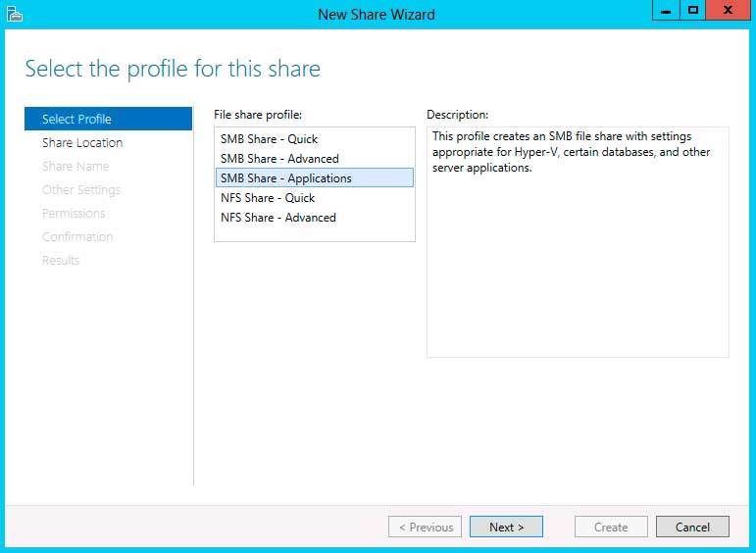Click the Create button
Viewport: 756px width, 553px height.
pos(611,527)
